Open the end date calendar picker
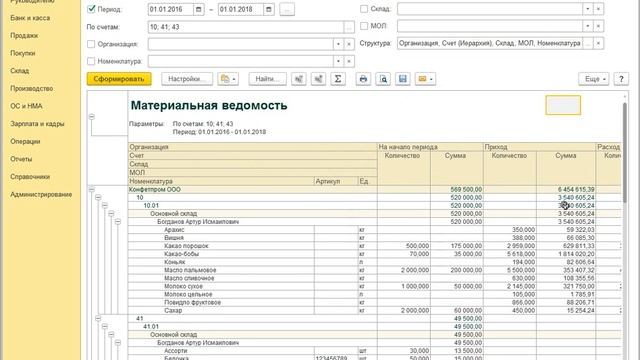Screen dimensions: 640x360 coord(269,9)
